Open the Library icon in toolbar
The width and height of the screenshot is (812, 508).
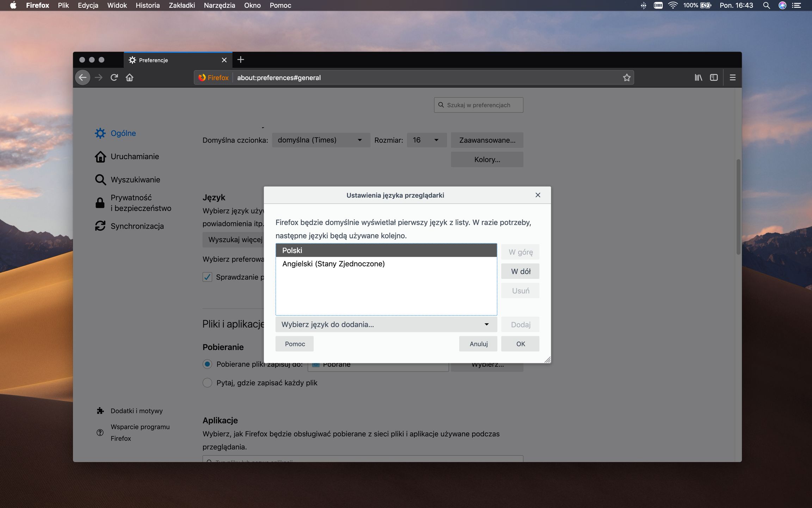coord(698,78)
